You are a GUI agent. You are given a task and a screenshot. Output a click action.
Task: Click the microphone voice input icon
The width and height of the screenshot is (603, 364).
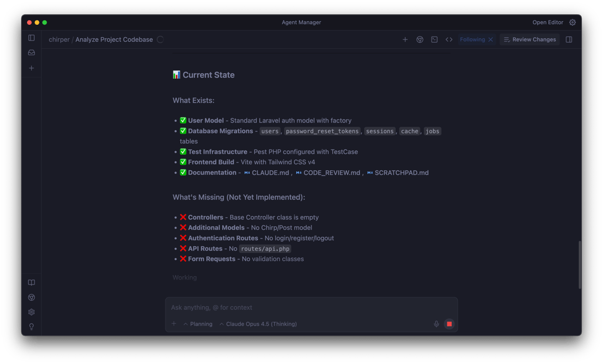[x=436, y=324]
